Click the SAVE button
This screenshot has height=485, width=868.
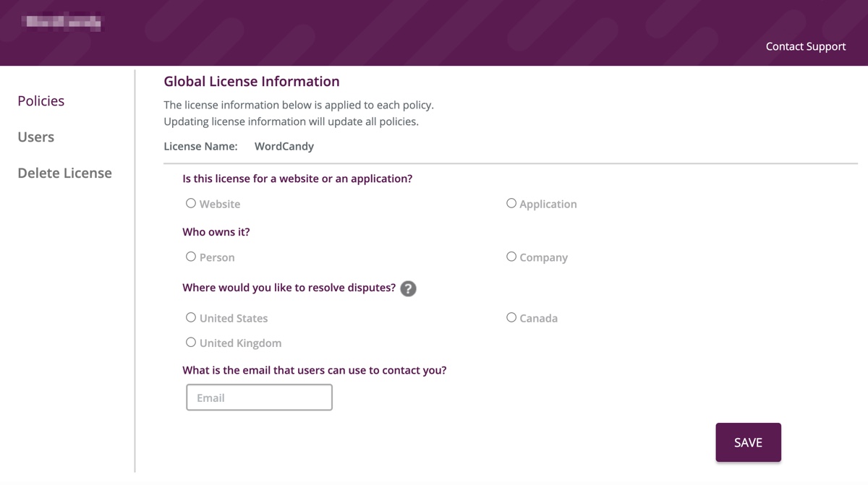click(x=749, y=442)
